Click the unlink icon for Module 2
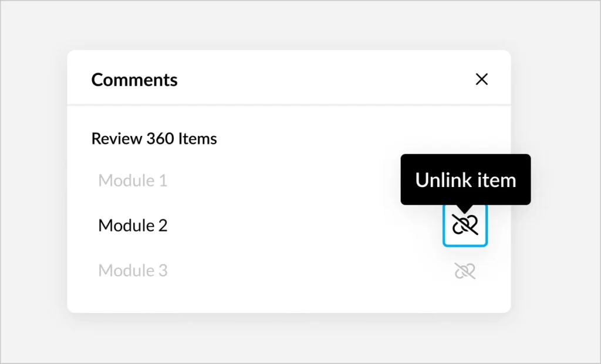The image size is (601, 364). [465, 225]
